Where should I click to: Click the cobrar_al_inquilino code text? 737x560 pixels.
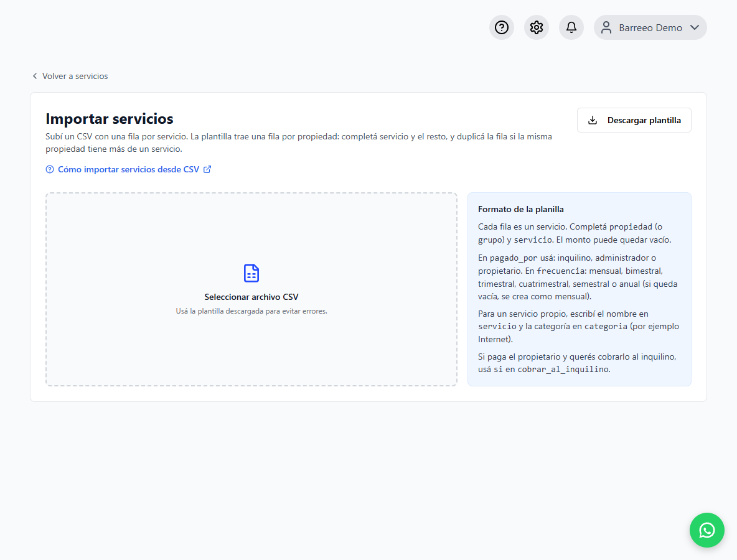(563, 370)
